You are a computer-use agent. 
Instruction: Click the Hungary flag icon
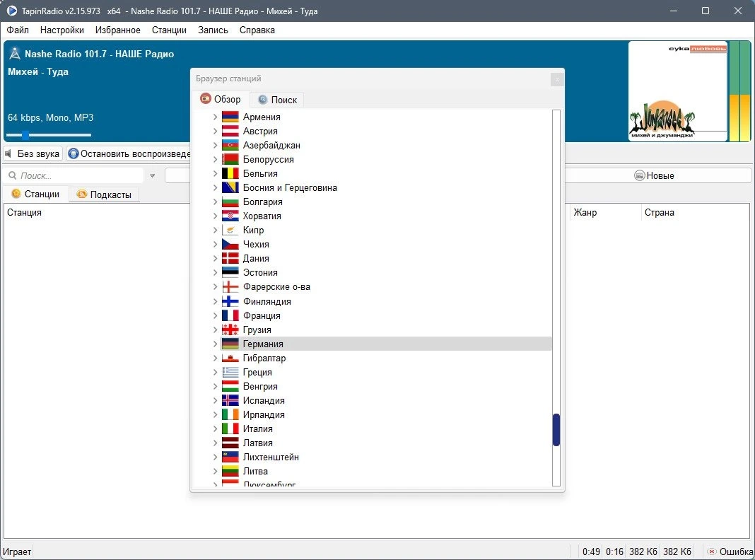point(230,386)
